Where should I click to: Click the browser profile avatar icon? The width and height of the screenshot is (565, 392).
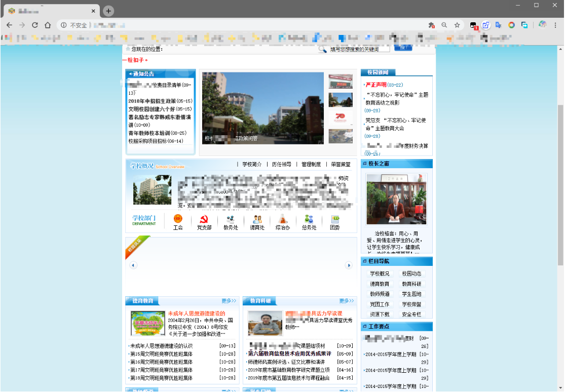coord(543,24)
